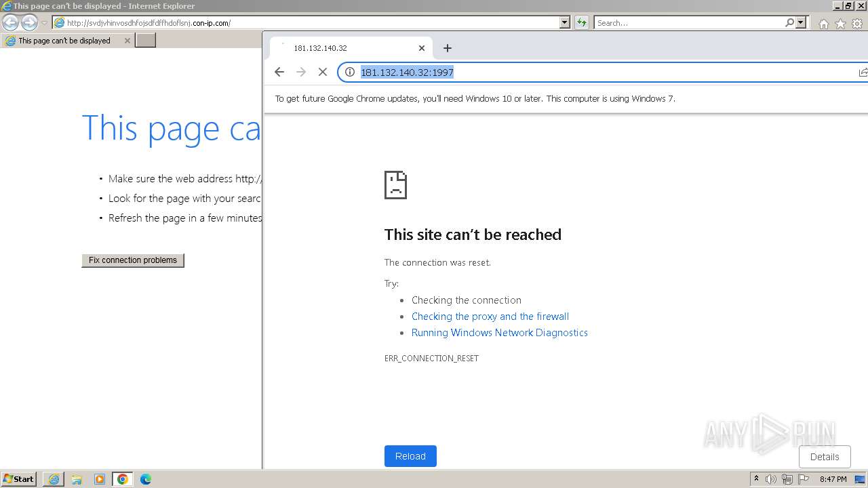Launch Windows Media Player from taskbar
The image size is (868, 488).
pos(100,479)
